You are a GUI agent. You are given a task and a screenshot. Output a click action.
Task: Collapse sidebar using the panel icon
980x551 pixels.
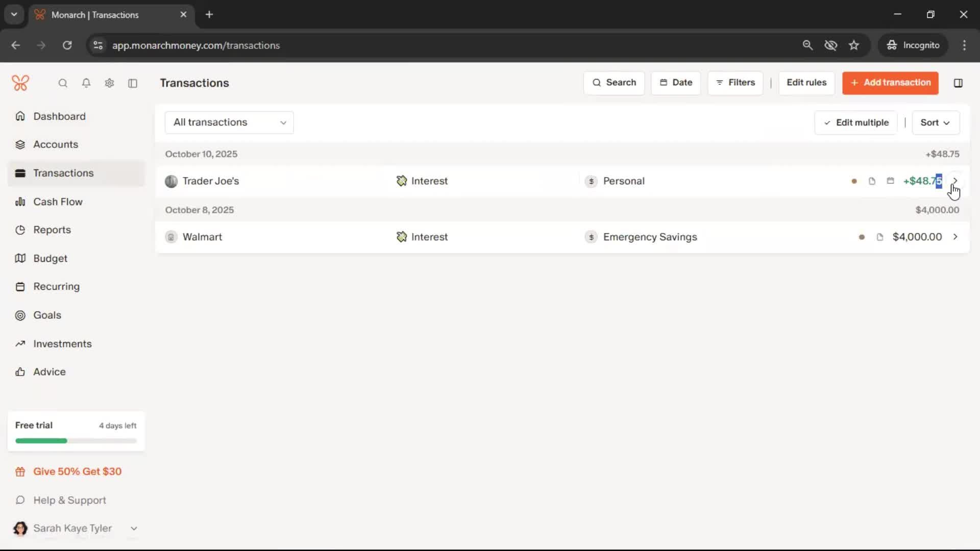(x=133, y=83)
